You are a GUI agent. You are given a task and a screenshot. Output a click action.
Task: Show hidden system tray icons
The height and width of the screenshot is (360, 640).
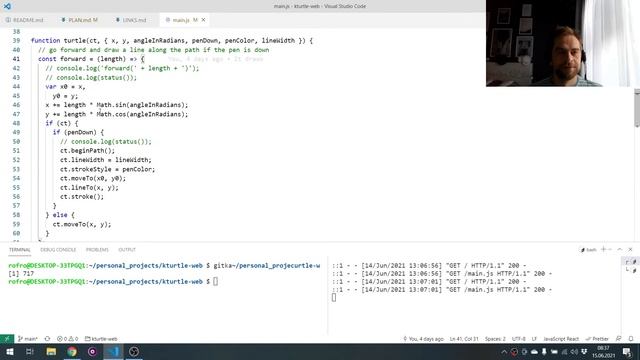tap(504, 351)
